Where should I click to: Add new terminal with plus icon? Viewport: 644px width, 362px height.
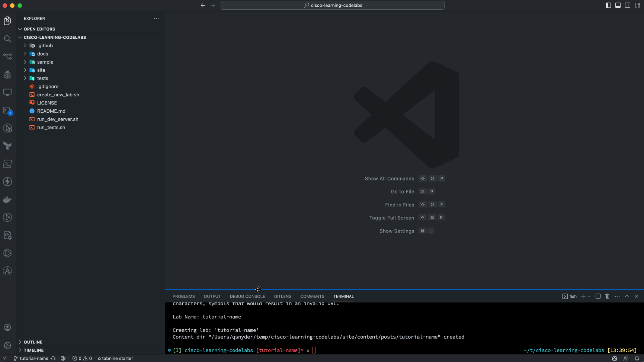coord(583,296)
